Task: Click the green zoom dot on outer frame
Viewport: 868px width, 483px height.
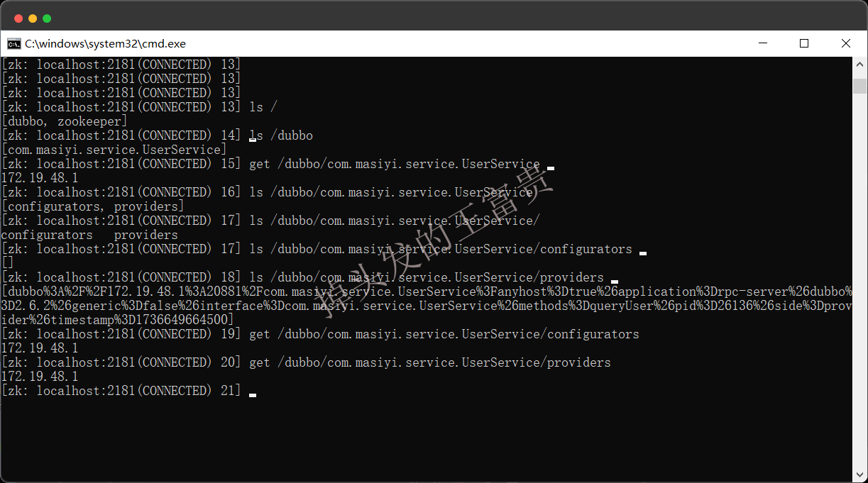Action: pyautogui.click(x=47, y=18)
